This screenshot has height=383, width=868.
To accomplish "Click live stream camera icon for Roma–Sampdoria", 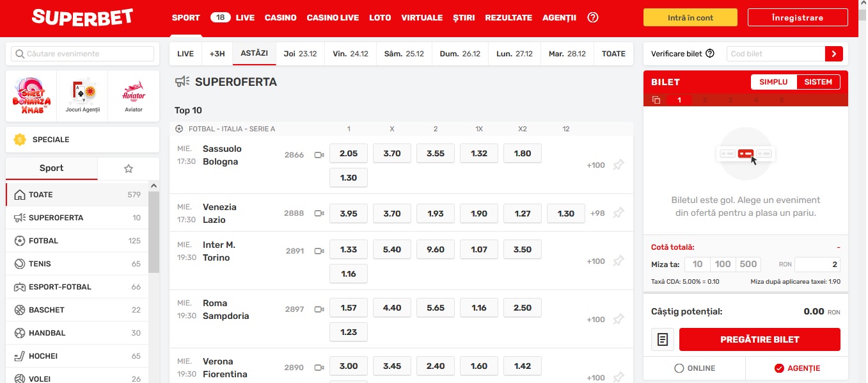I will click(x=319, y=309).
